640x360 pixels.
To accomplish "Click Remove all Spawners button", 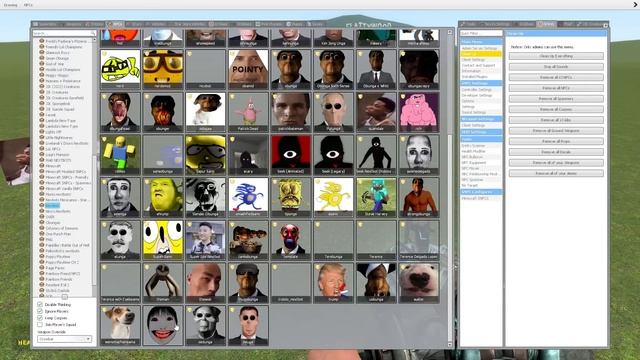I will pos(556,99).
